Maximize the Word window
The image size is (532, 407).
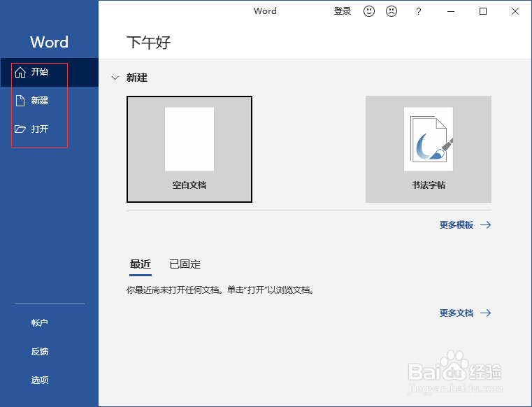(x=483, y=12)
